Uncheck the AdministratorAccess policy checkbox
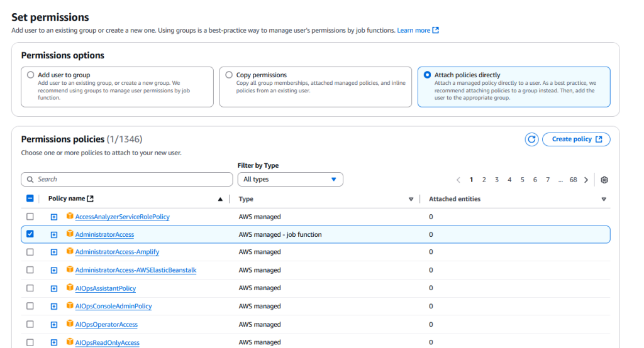 tap(30, 234)
